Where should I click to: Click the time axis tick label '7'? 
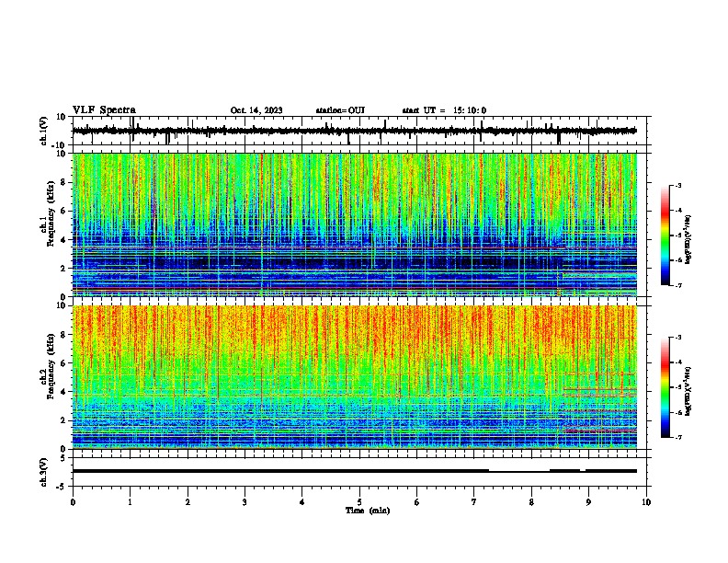coord(474,502)
